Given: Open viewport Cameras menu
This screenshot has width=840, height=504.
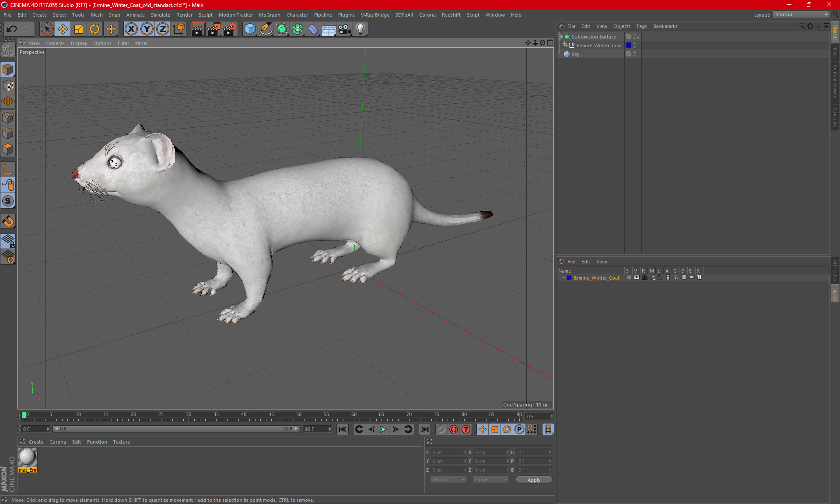Looking at the screenshot, I should (x=55, y=43).
